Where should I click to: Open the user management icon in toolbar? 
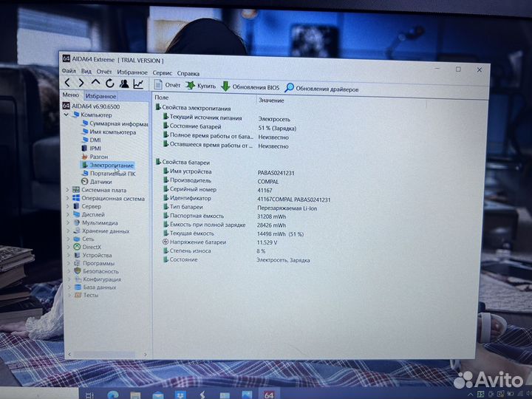tap(124, 83)
